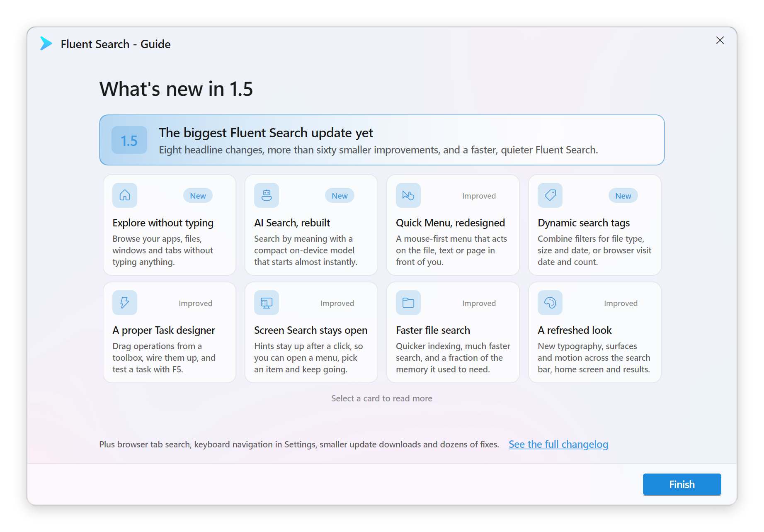
Task: Click 'A mouse-first menu that acts' description
Action: 451,250
